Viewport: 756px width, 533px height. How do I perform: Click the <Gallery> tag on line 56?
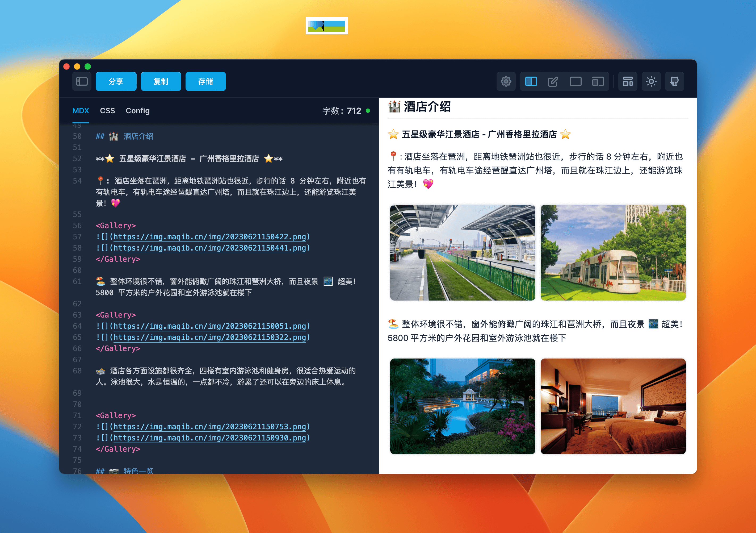pyautogui.click(x=116, y=226)
